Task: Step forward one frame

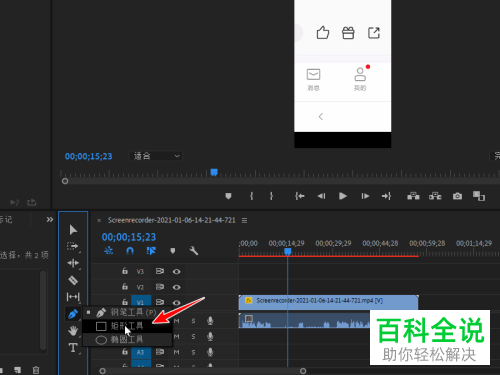Action: click(x=365, y=196)
